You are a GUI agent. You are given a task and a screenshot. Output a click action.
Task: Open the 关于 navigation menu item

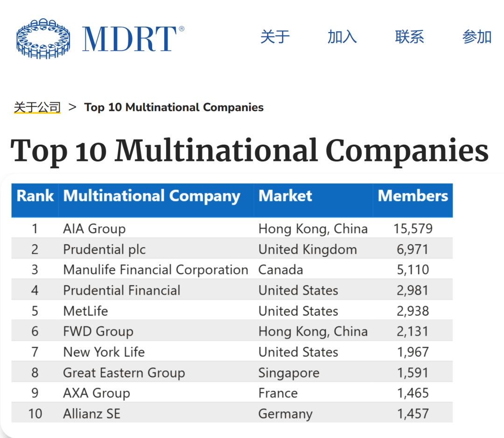(275, 37)
